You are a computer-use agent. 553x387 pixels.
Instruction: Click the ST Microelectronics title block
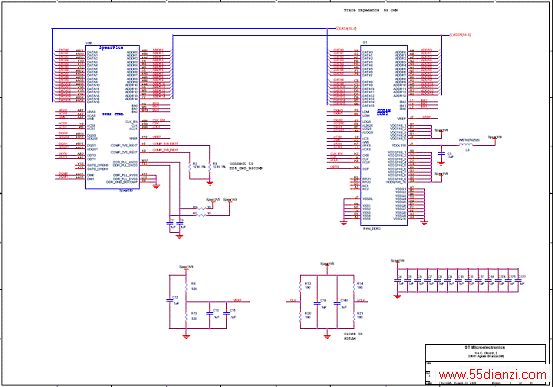485,352
